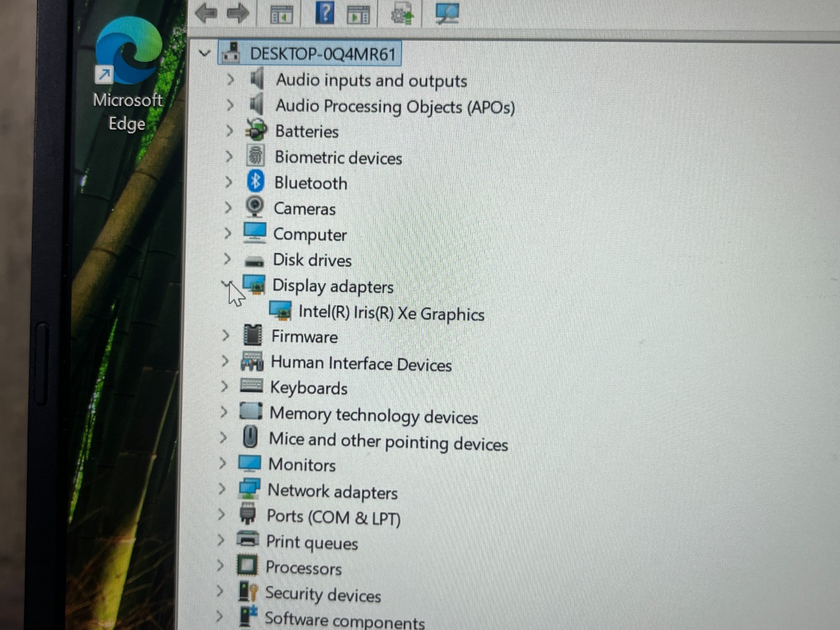Collapse the DESKTOP-0Q4MR61 root node
Image resolution: width=840 pixels, height=630 pixels.
tap(205, 53)
